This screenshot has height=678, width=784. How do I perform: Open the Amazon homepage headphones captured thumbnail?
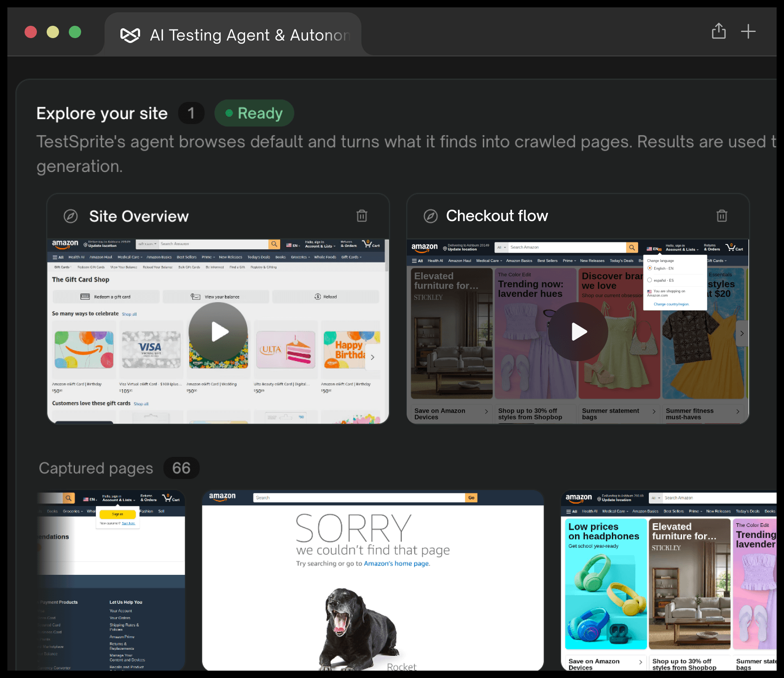668,580
